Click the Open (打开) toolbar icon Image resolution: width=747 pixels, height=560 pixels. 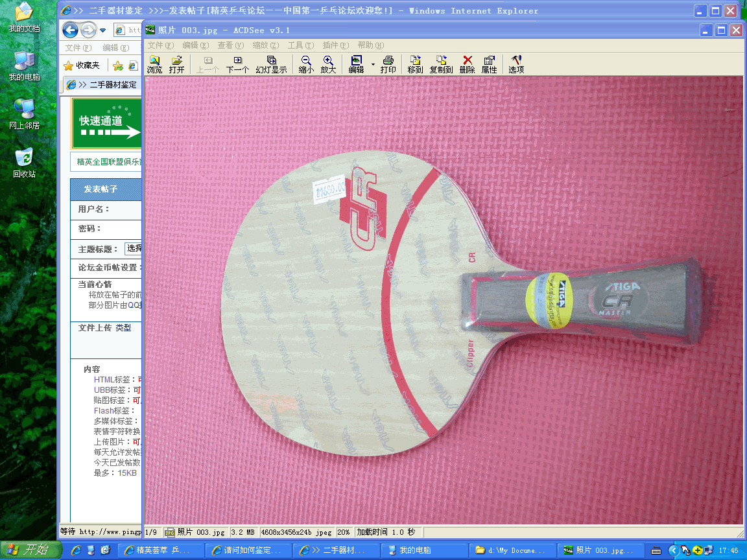point(177,64)
